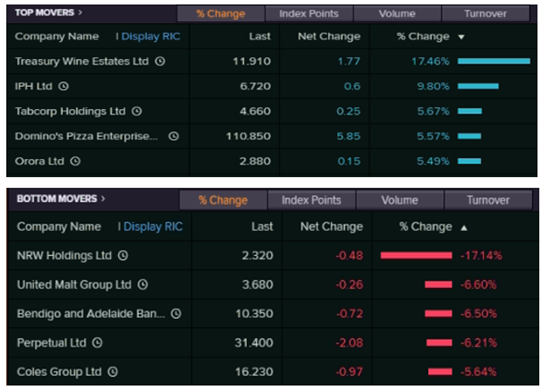Viewport: 550px width, 390px height.
Task: Click the clock icon next to IPH Ltd
Action: 63,86
